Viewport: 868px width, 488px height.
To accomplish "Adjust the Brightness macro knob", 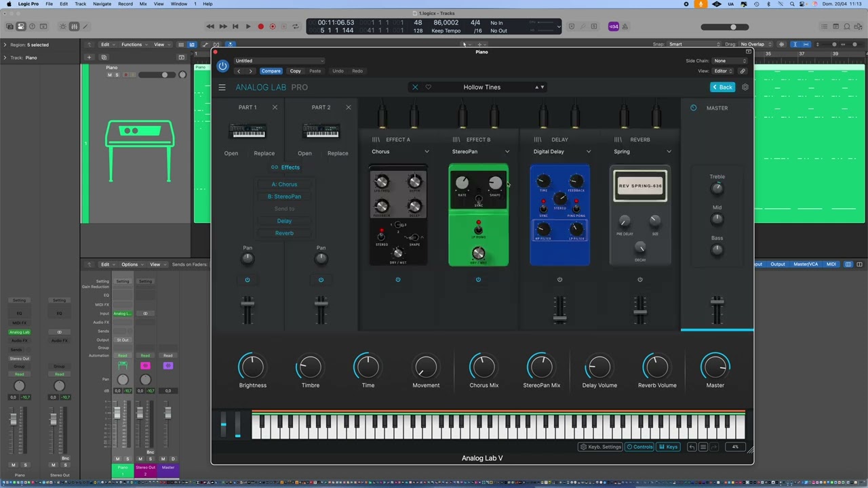I will [252, 367].
